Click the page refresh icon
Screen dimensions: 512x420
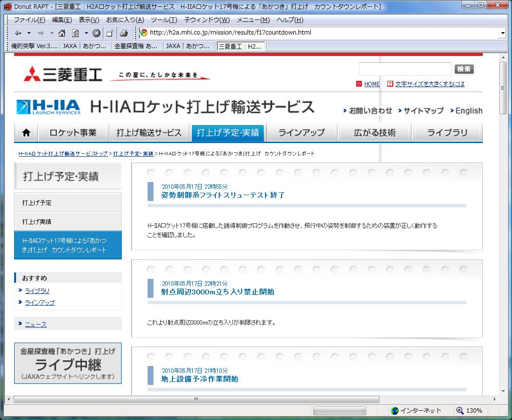pyautogui.click(x=76, y=33)
